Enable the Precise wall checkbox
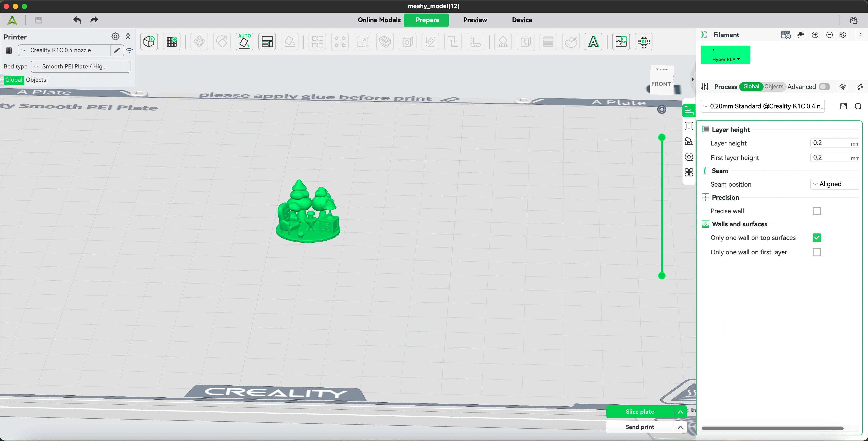 (816, 211)
